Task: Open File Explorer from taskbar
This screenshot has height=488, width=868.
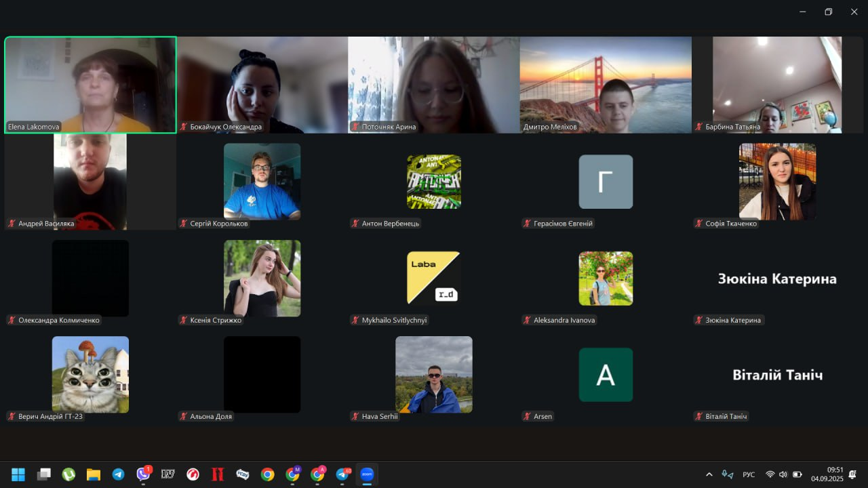Action: click(94, 474)
